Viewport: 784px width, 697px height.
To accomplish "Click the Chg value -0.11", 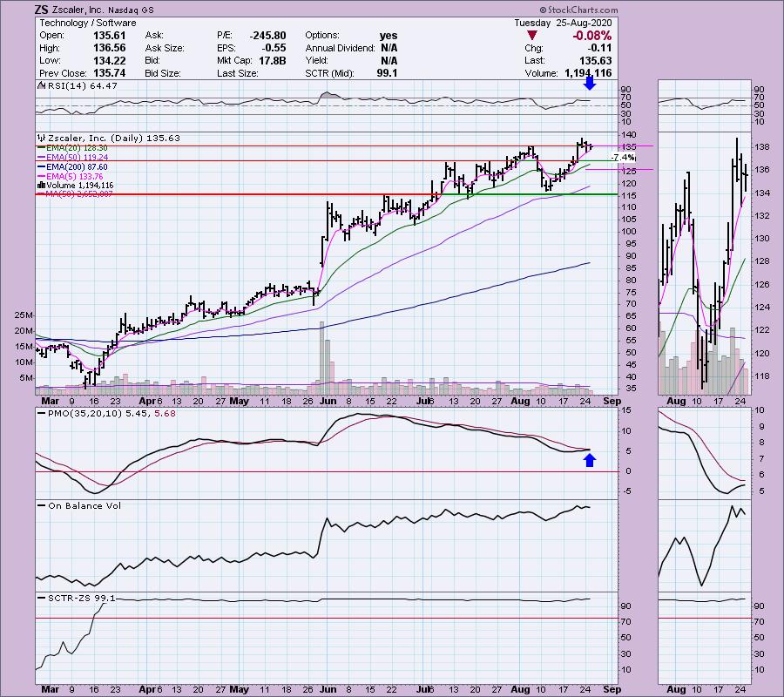I will pyautogui.click(x=601, y=48).
